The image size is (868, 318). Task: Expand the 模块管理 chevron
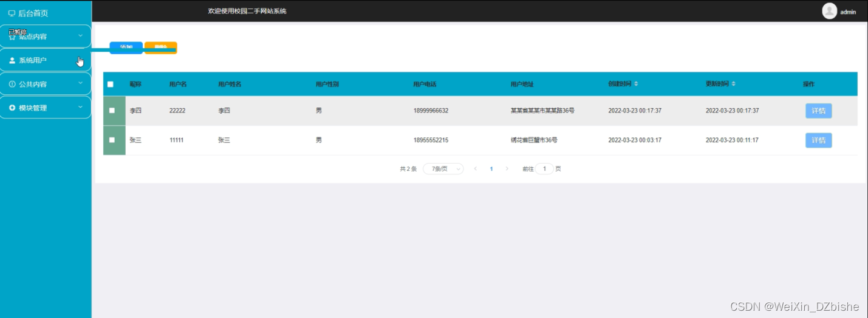tap(80, 107)
